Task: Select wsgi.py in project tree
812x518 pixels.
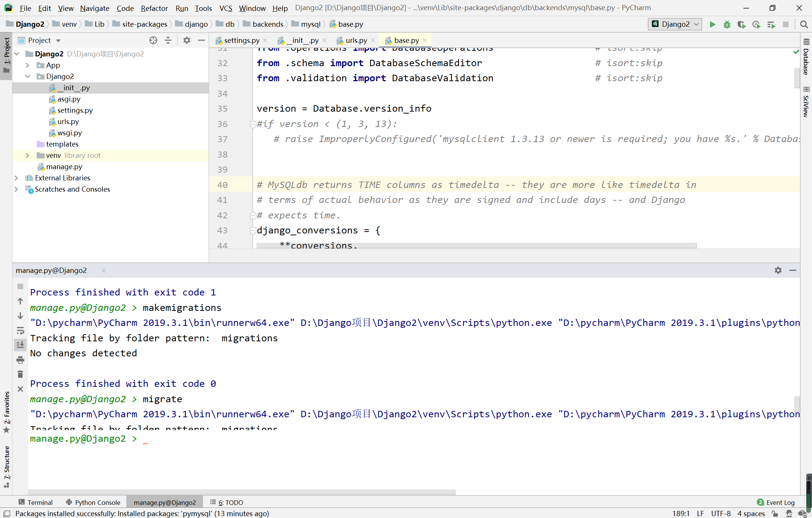Action: (x=69, y=133)
